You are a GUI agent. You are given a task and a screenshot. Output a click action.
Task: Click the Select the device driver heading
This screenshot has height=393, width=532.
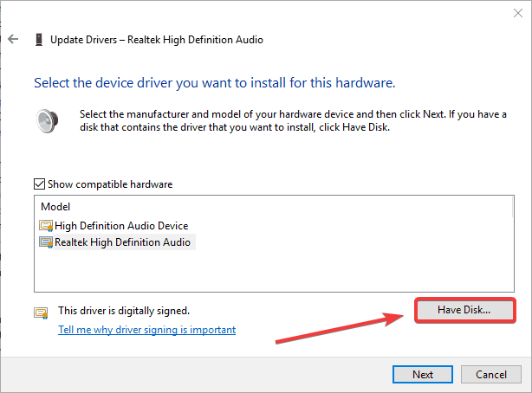tap(214, 83)
